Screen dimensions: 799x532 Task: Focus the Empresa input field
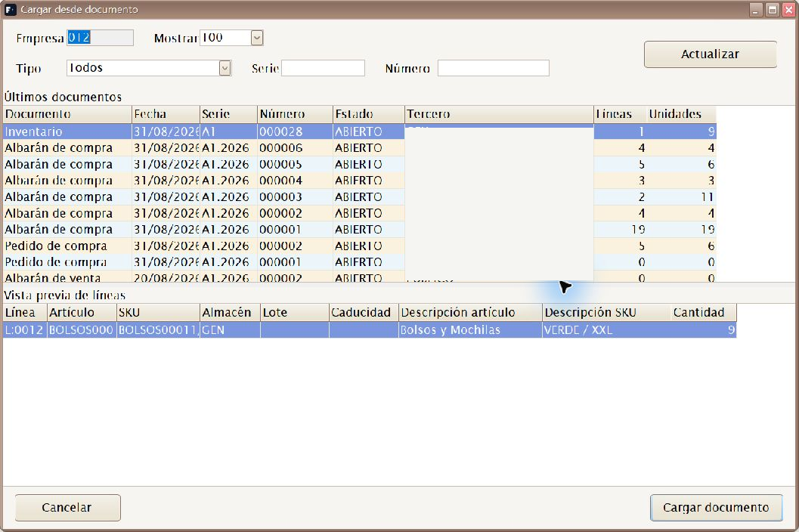click(100, 38)
